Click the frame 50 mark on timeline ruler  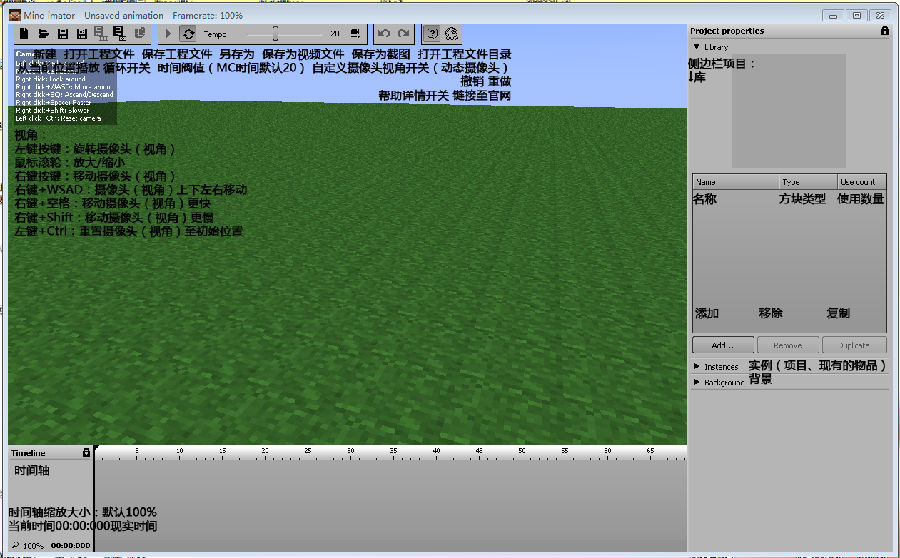tap(522, 451)
